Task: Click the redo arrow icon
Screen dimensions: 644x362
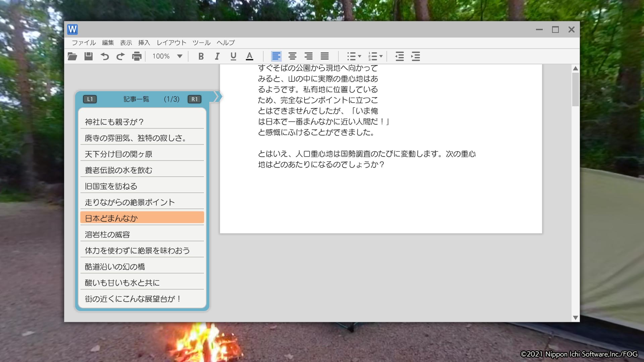Action: [120, 56]
